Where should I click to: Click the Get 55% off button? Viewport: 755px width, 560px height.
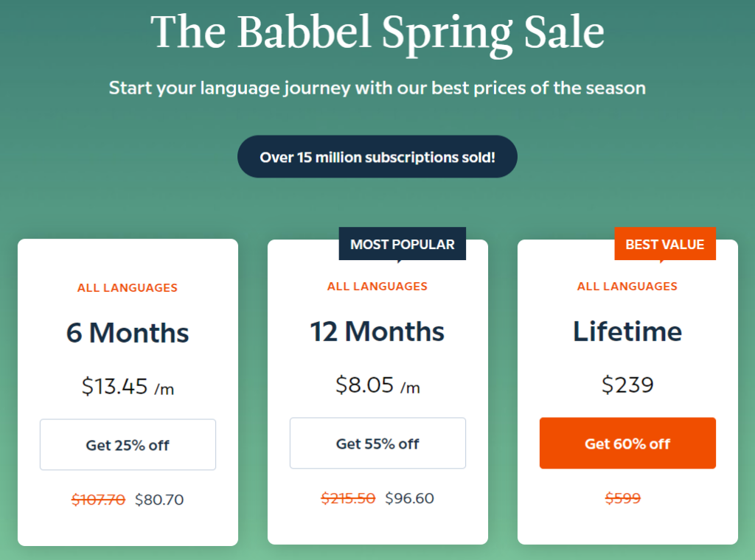tap(377, 444)
